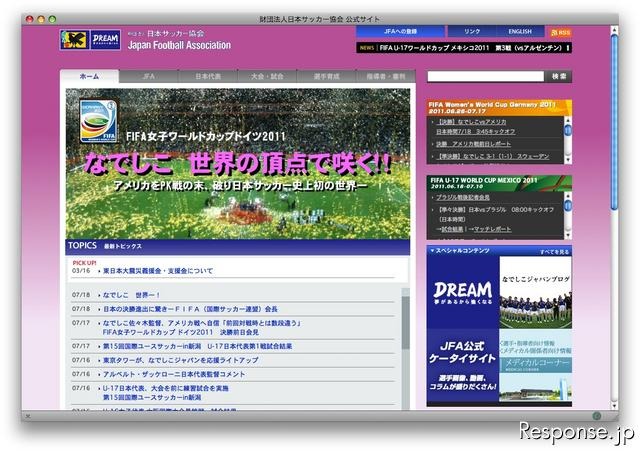Screen dimensions: 640x451
Task: Select the 選手育成 tab
Action: [x=327, y=76]
